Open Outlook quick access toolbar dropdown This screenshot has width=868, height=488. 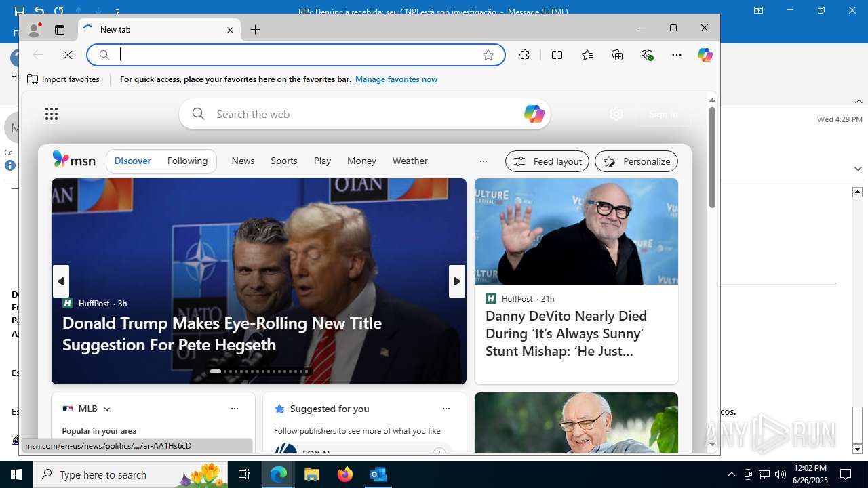click(x=117, y=11)
